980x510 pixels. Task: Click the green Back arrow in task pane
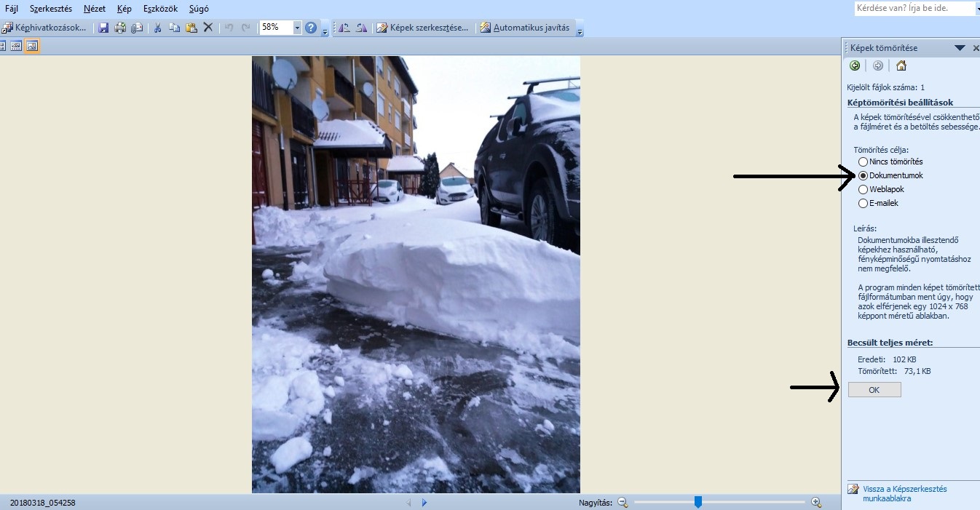coord(855,65)
